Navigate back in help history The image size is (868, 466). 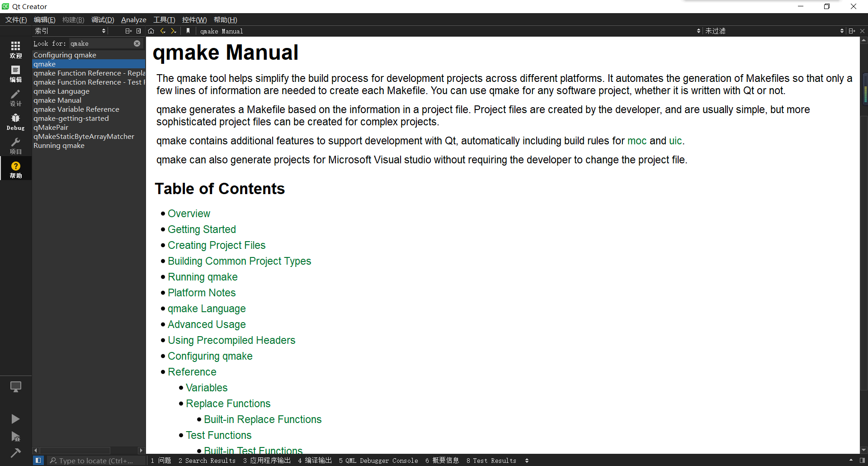click(163, 31)
